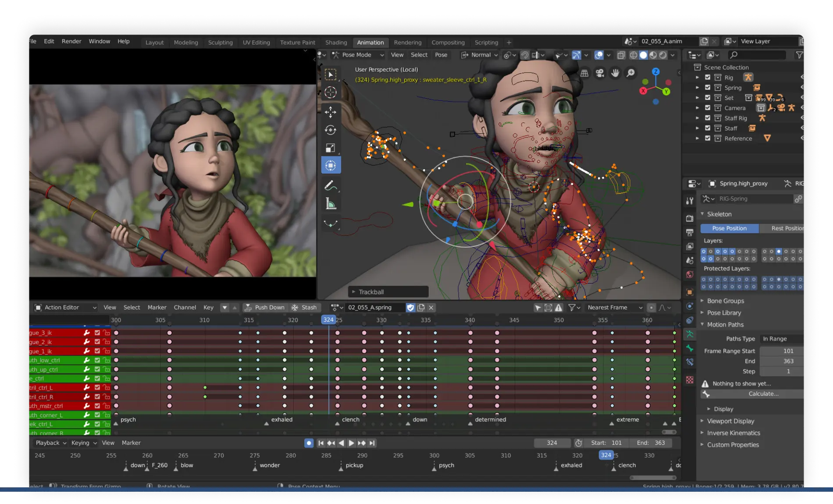This screenshot has width=833, height=504.
Task: Select the Rotate tool
Action: tap(331, 130)
